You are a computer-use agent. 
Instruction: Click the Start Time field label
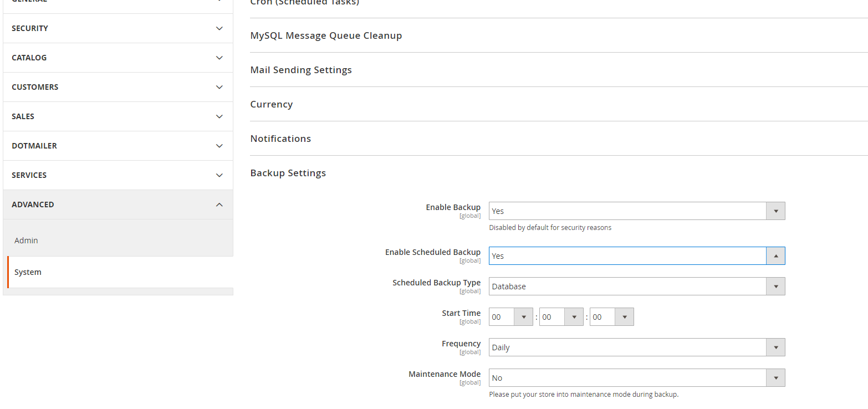click(461, 313)
